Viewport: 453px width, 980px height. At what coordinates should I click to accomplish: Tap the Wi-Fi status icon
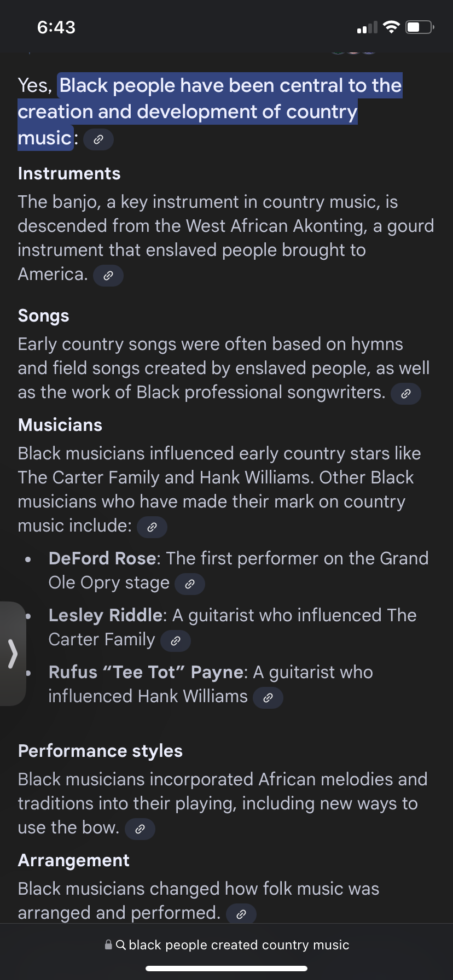pyautogui.click(x=391, y=27)
